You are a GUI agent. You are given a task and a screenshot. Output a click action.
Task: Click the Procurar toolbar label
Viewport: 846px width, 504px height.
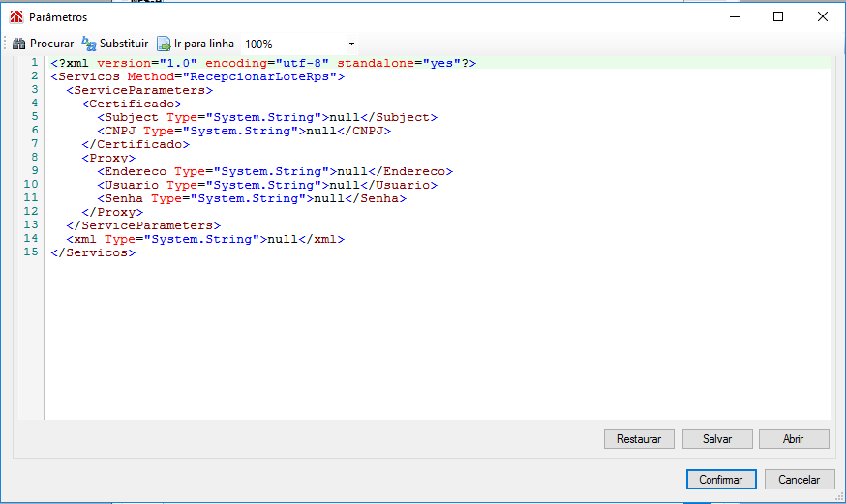pyautogui.click(x=52, y=44)
